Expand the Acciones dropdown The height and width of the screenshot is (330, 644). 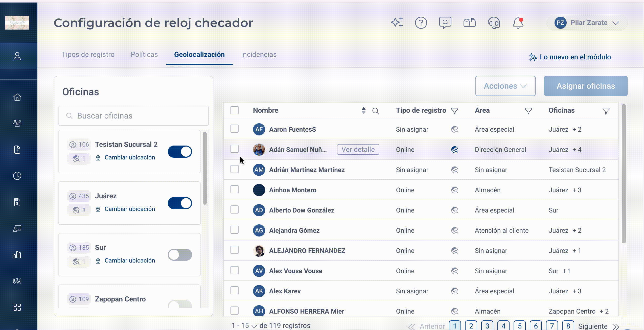505,86
